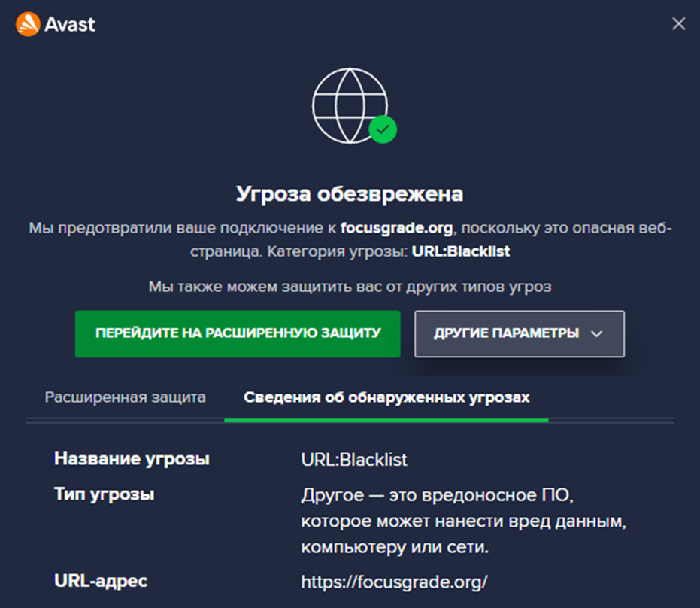This screenshot has height=608, width=700.
Task: Click focusgrade.org in the warning message
Action: (x=396, y=228)
